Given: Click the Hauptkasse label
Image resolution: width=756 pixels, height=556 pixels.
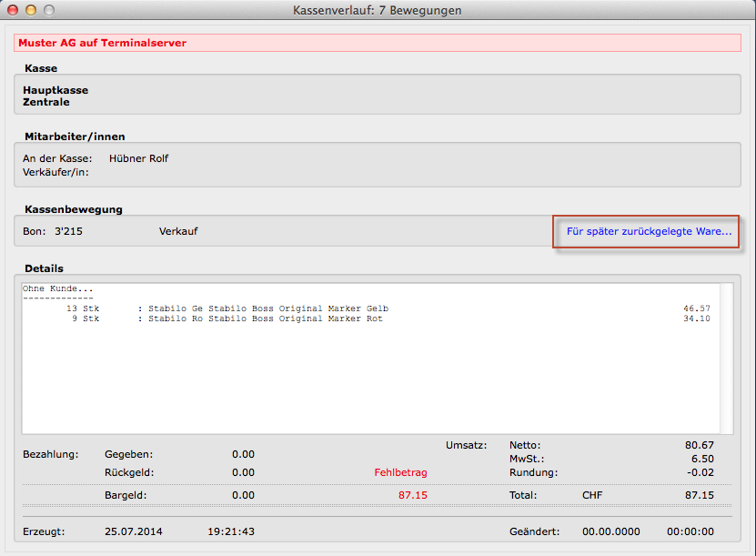Looking at the screenshot, I should click(55, 90).
